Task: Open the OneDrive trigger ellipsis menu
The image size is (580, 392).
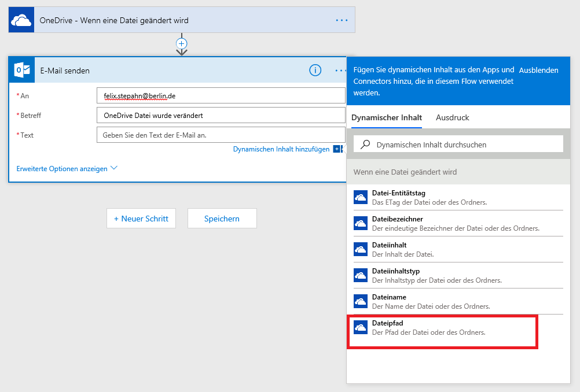Action: 342,20
